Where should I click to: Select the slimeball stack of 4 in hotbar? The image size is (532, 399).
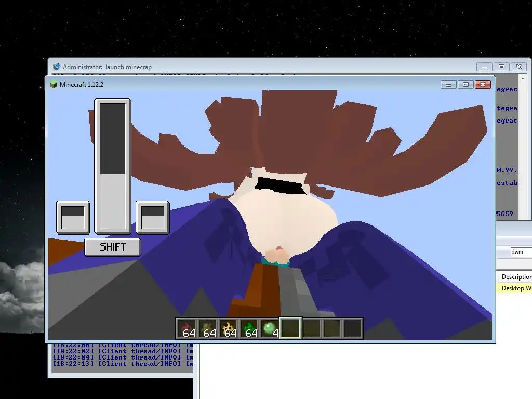click(270, 328)
